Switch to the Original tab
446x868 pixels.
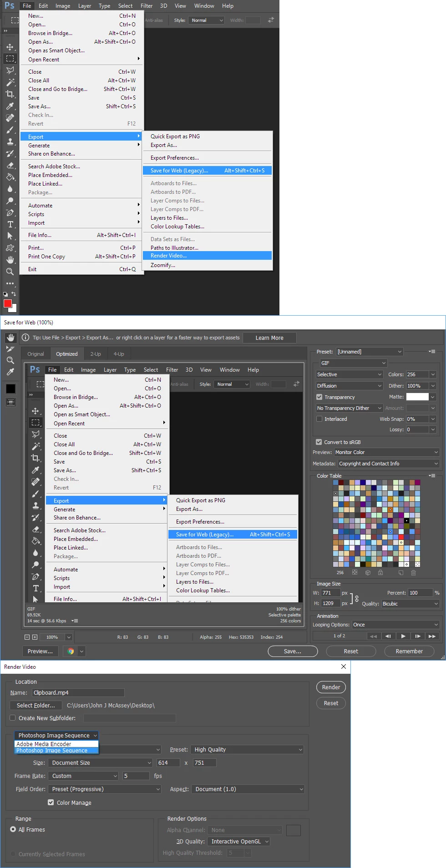(36, 354)
